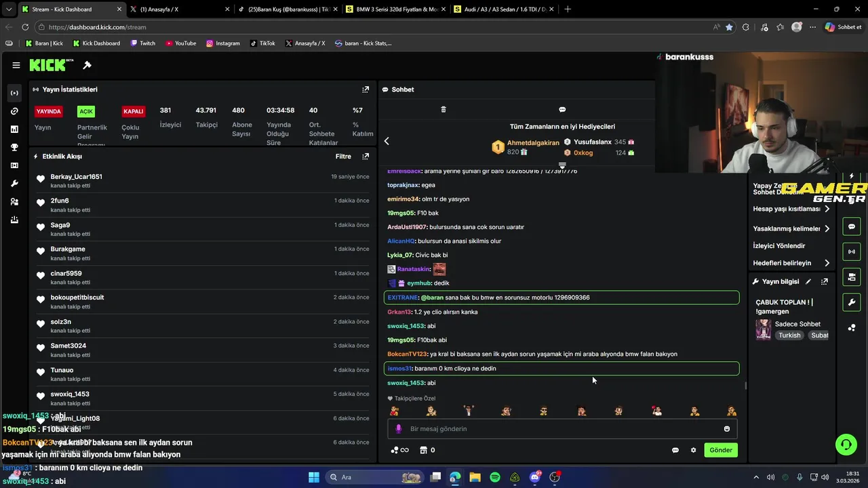This screenshot has height=488, width=868.
Task: Click the browser address bar URL
Action: point(97,27)
